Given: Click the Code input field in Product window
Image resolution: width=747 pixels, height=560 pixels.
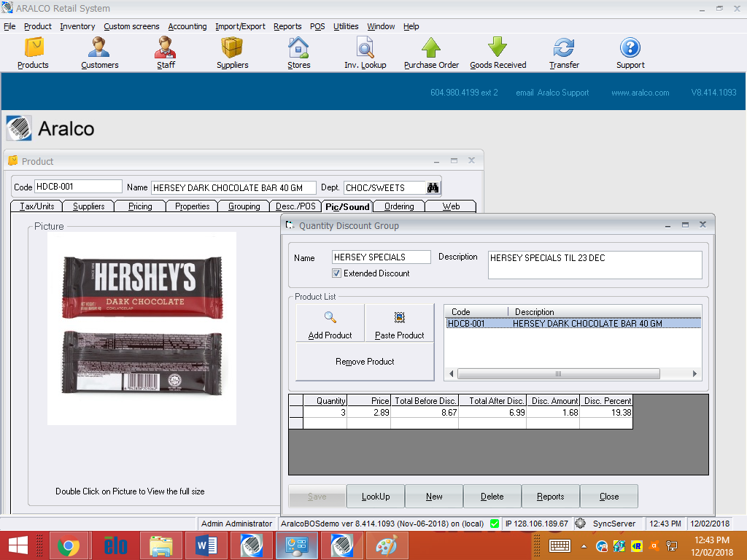Looking at the screenshot, I should 78,187.
